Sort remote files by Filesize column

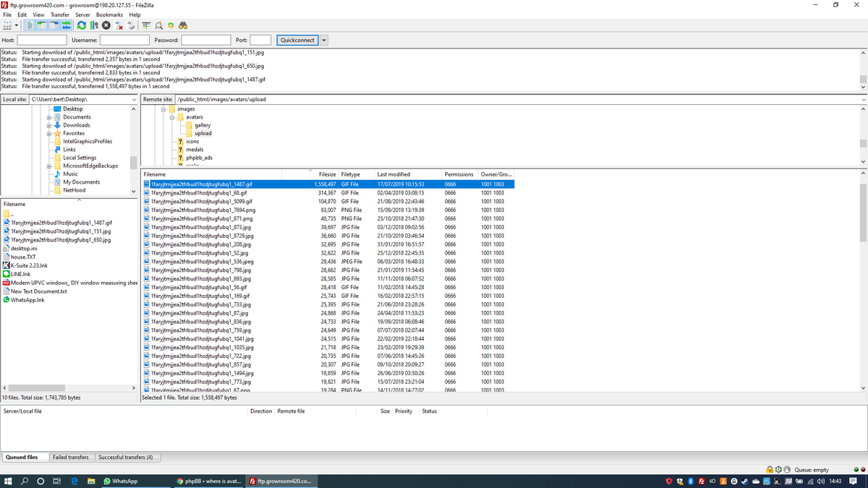coord(327,174)
